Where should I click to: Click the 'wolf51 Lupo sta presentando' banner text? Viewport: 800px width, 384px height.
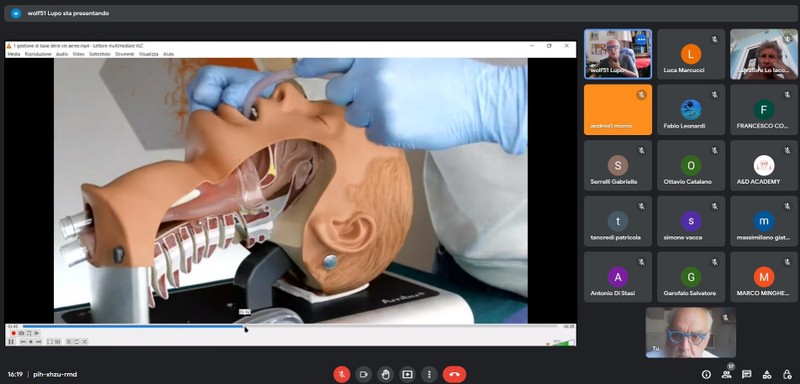[x=68, y=13]
